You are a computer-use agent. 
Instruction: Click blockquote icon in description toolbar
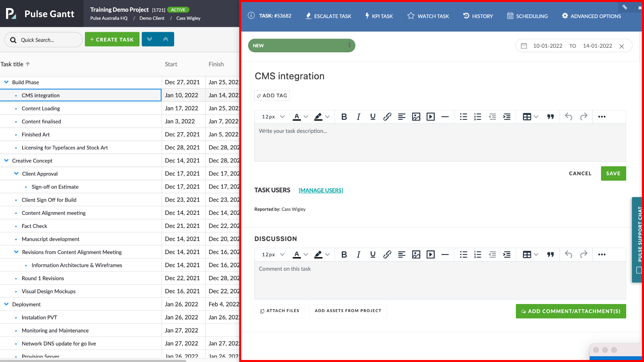[550, 117]
